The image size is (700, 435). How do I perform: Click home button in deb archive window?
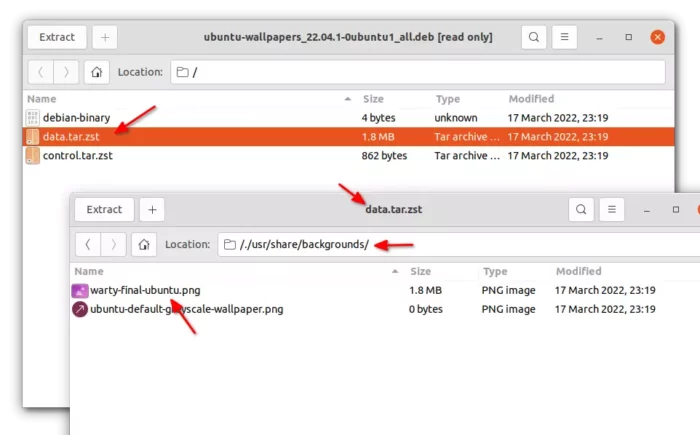[97, 72]
